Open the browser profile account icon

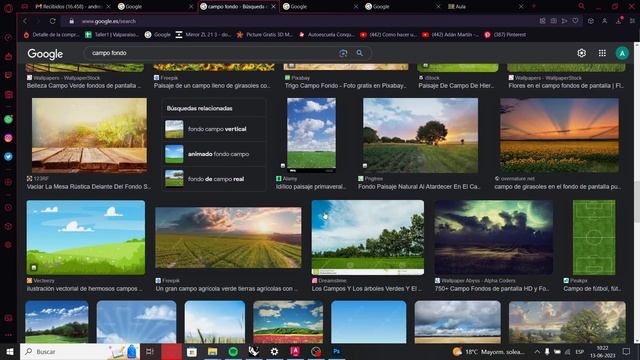[605, 21]
